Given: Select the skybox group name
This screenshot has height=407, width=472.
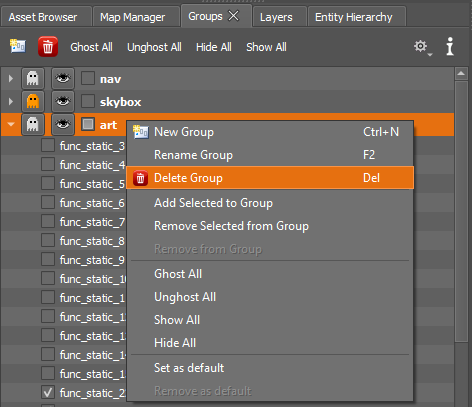Looking at the screenshot, I should (x=121, y=102).
